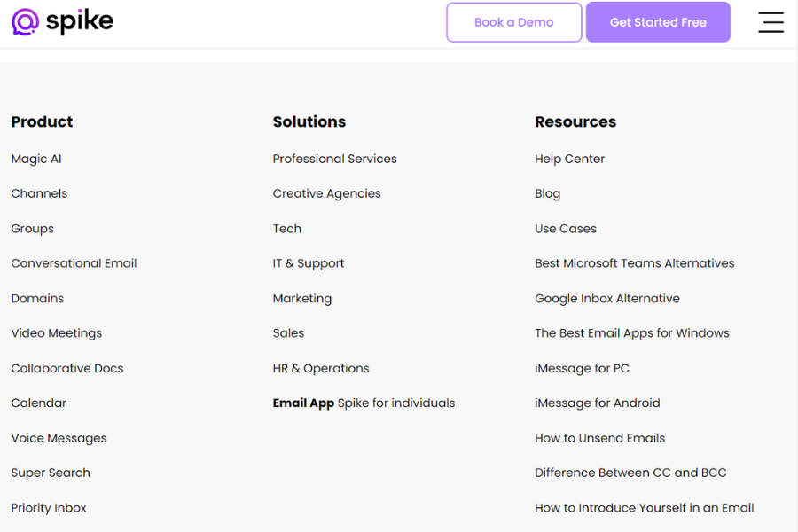Open the Magic AI product page
The image size is (798, 532).
pyautogui.click(x=35, y=159)
